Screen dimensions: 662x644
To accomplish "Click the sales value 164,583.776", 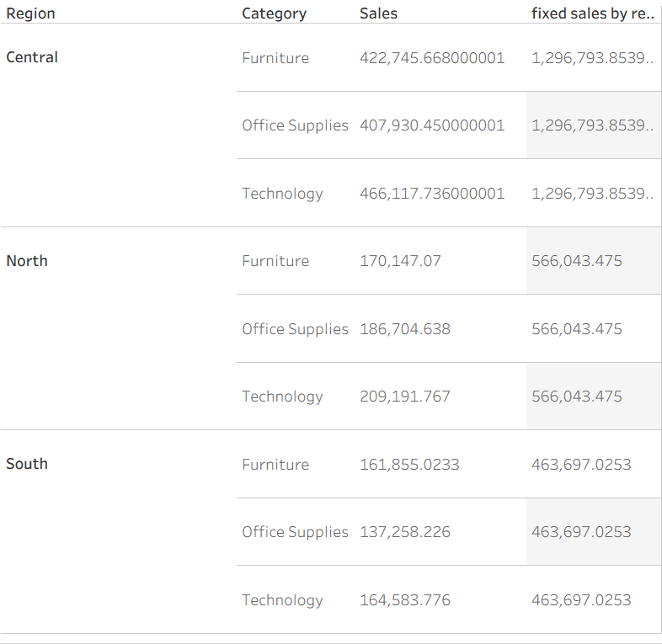I will tap(405, 600).
